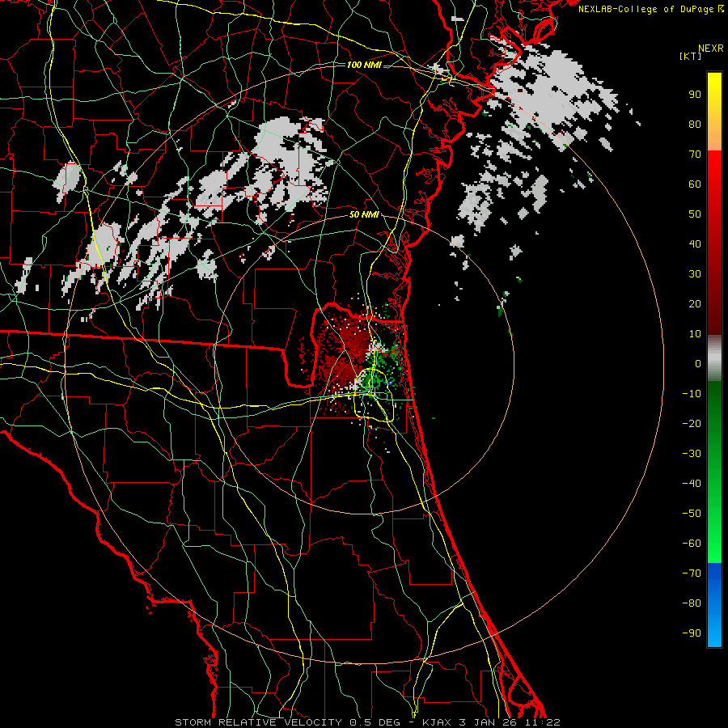Click the [KT] units label
728x728 pixels.
tap(690, 56)
